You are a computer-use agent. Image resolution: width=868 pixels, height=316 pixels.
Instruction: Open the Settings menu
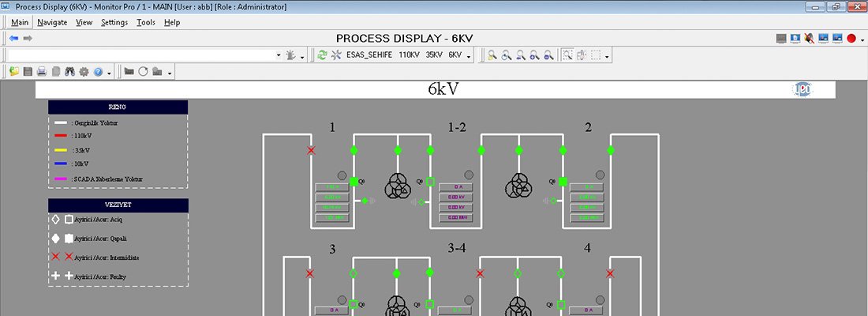coord(114,22)
